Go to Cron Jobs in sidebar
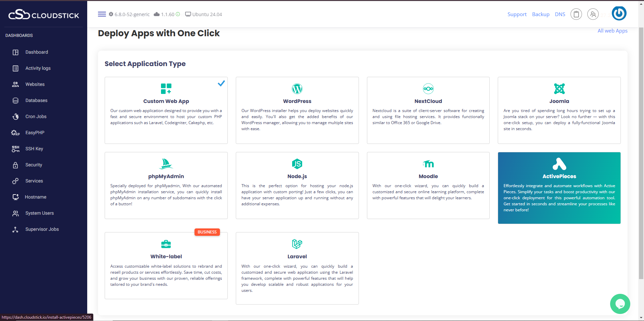 (x=36, y=116)
